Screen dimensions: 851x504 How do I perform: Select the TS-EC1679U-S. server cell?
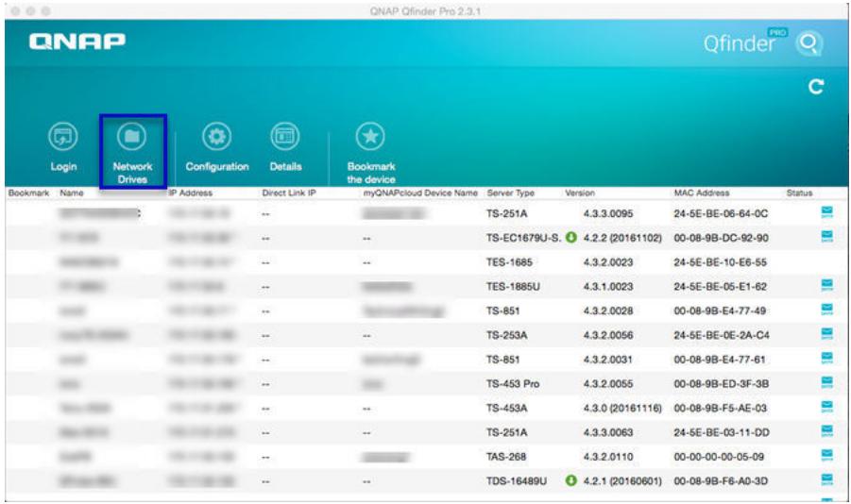click(x=524, y=238)
